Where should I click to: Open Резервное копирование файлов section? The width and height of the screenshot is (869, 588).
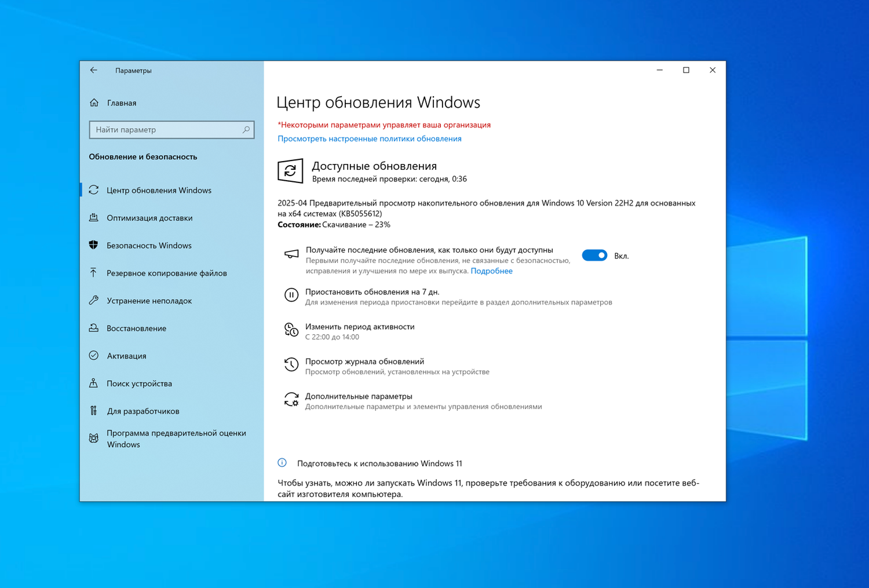(x=167, y=273)
